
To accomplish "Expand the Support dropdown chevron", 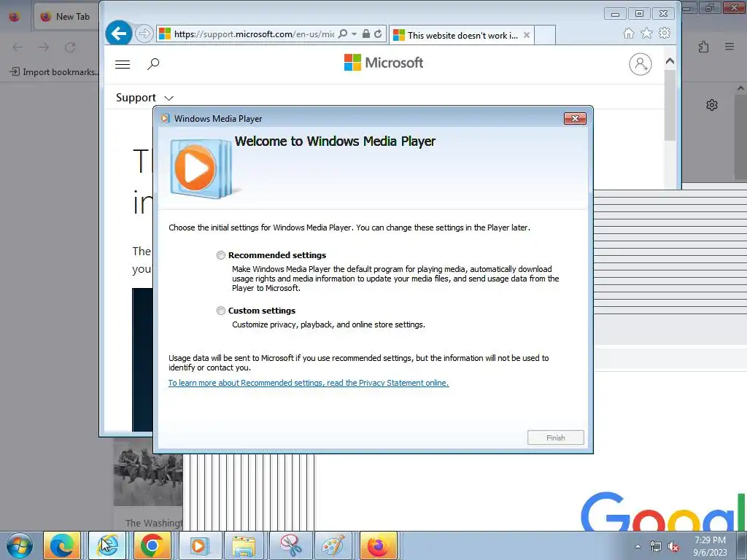I will [169, 98].
